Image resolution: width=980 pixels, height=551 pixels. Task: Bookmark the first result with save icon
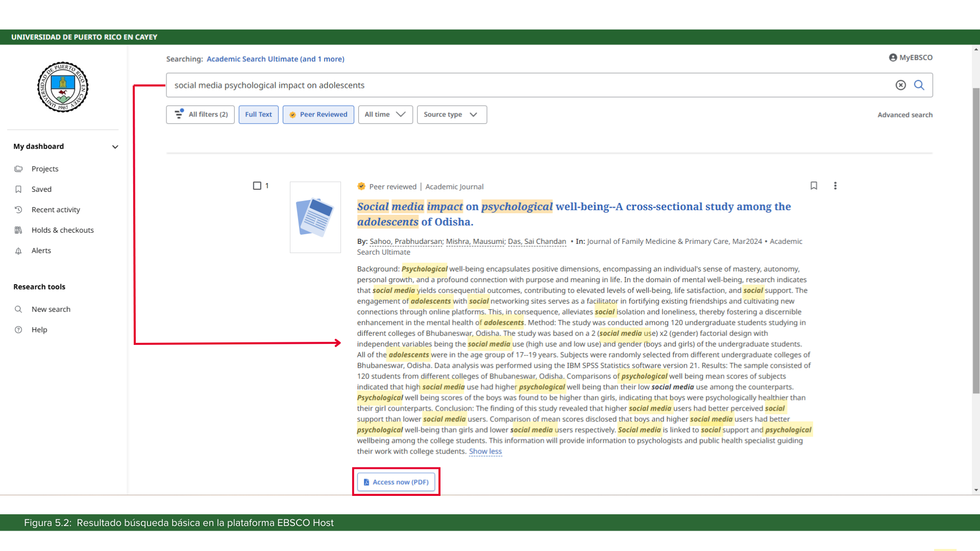[x=814, y=186]
